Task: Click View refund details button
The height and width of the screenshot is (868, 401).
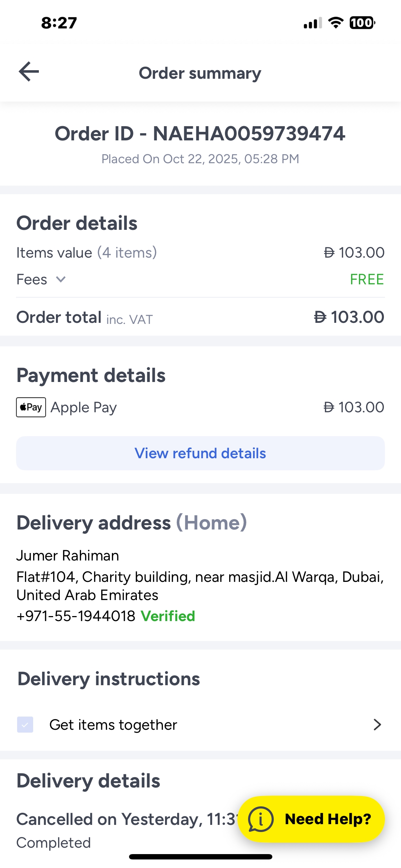Action: 200,453
